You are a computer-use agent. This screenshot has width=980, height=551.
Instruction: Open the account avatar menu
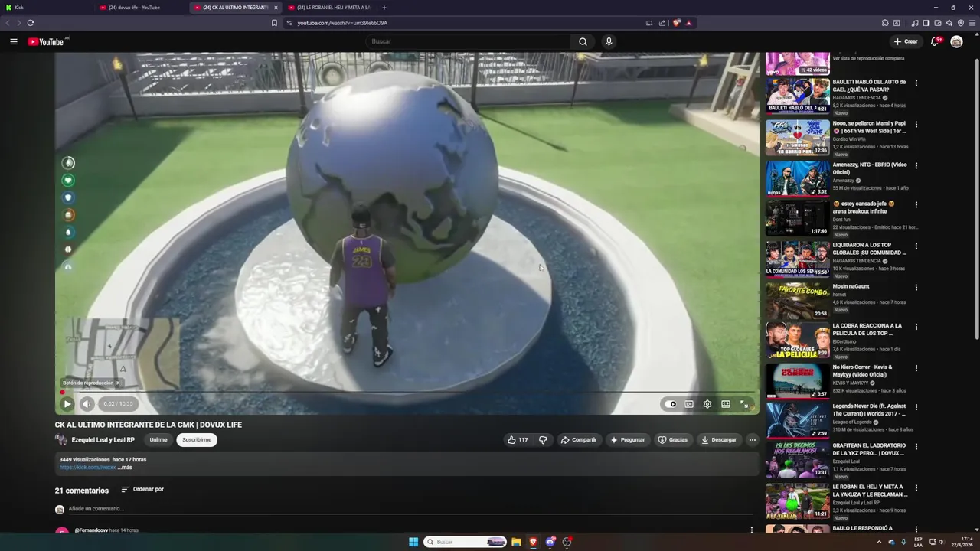[x=956, y=41]
